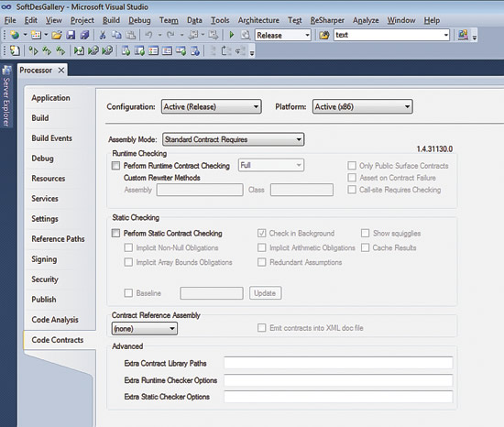Click the Server Explorer side panel label

[x=6, y=102]
